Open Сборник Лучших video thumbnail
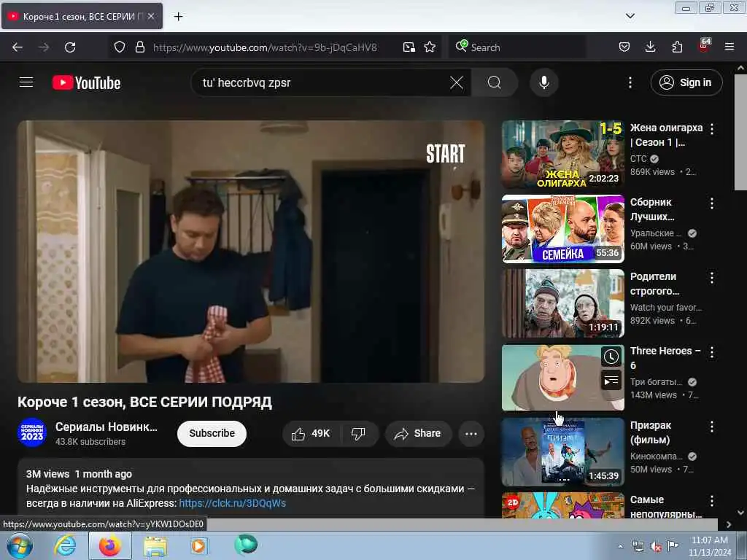The width and height of the screenshot is (747, 560). (562, 228)
